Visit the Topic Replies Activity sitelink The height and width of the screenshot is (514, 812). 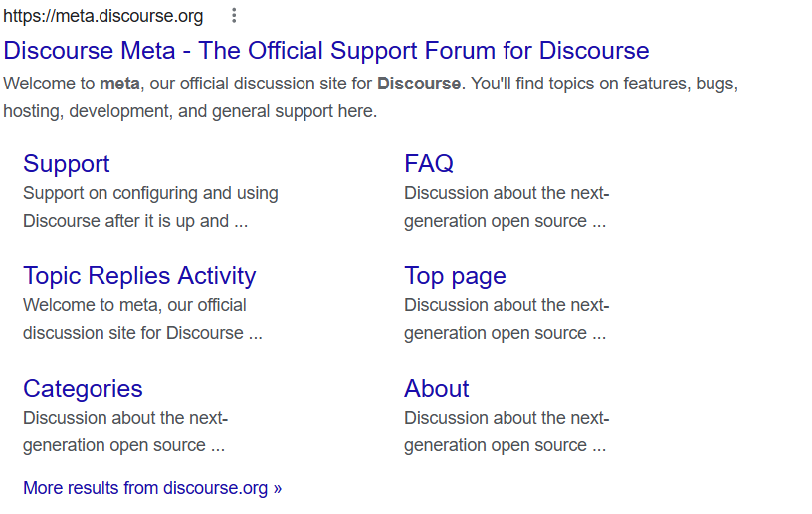pyautogui.click(x=139, y=276)
